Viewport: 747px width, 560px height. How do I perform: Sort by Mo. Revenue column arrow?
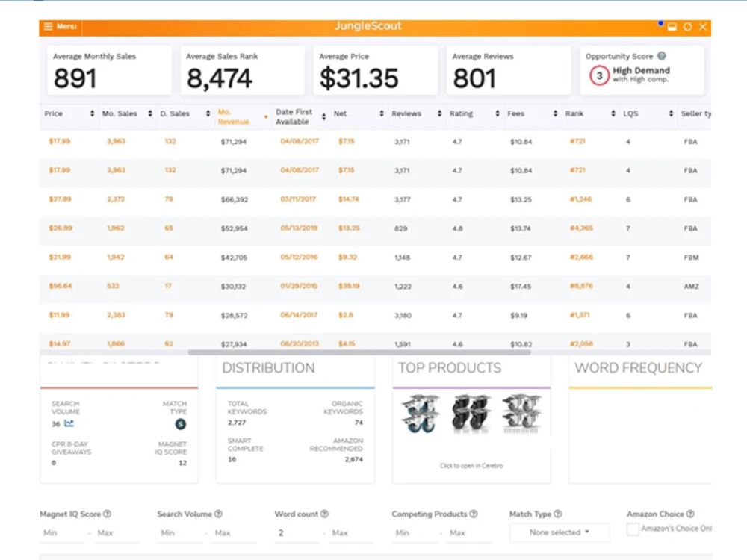point(266,117)
